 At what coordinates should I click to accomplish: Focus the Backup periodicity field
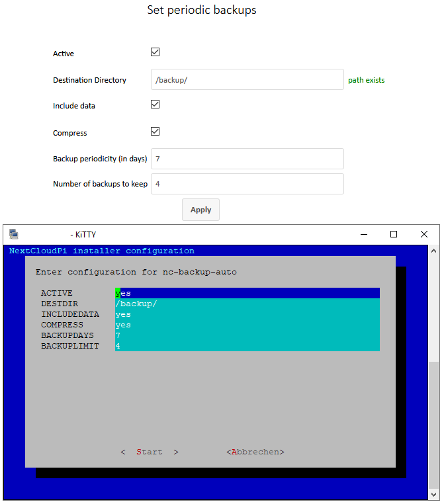click(247, 159)
